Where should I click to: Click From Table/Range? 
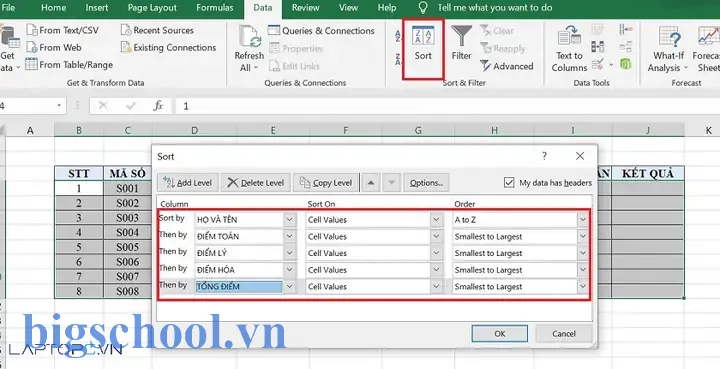[69, 65]
